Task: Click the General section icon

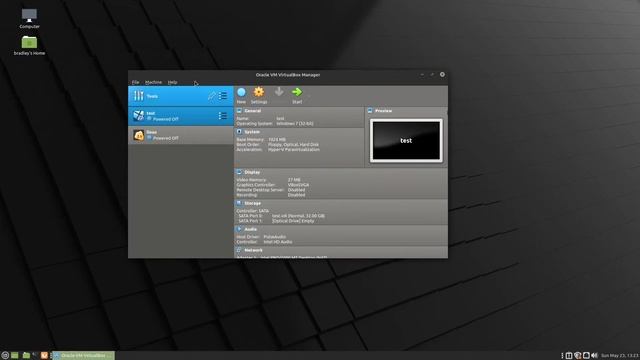Action: [239, 111]
